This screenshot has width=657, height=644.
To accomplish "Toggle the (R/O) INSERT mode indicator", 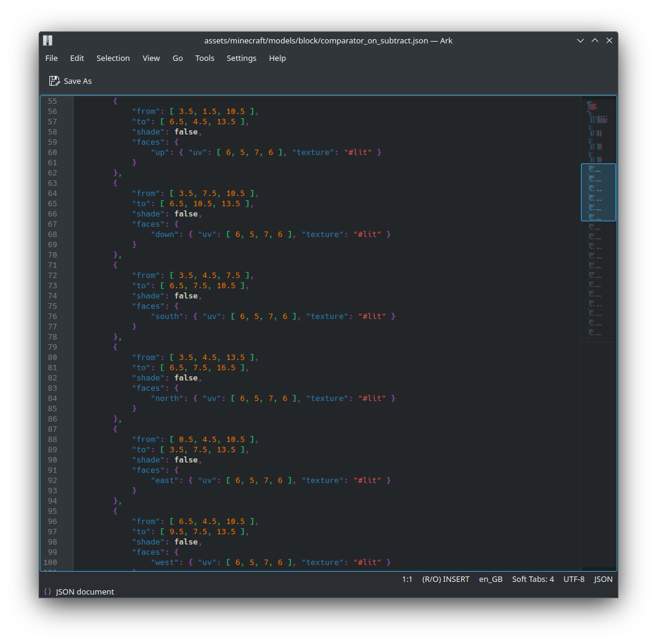I will pos(446,579).
